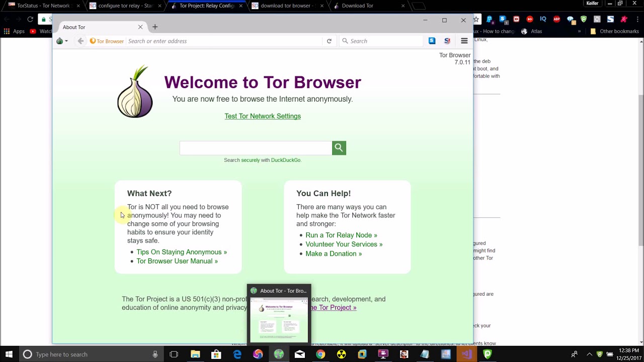
Task: Open the DuckDuckGo link below search box
Action: point(285,160)
